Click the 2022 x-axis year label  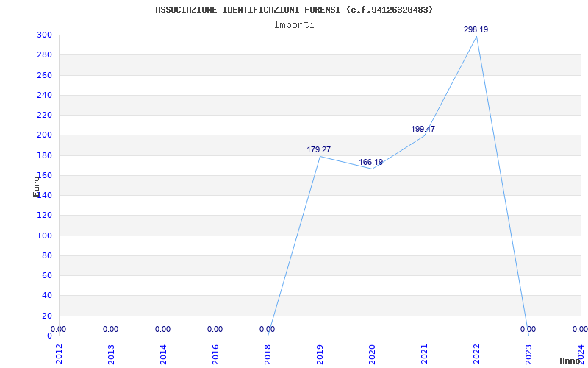tap(476, 354)
